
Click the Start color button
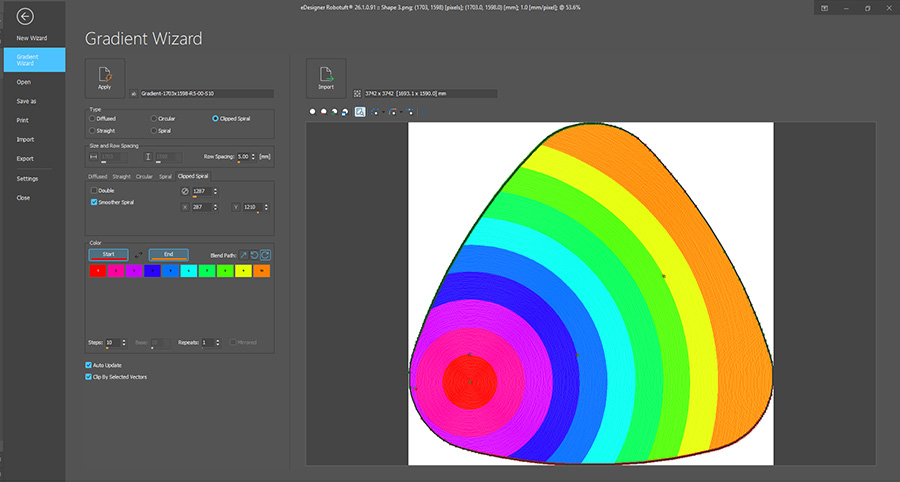coord(108,255)
